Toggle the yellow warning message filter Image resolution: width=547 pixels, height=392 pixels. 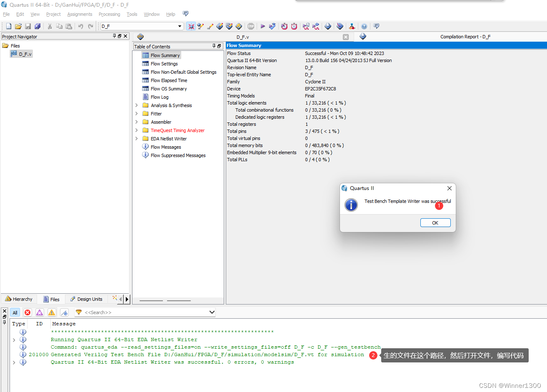point(52,312)
